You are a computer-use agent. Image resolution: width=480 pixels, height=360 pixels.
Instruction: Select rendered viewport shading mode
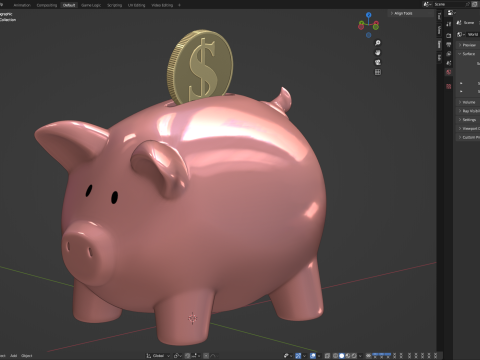pos(354,356)
